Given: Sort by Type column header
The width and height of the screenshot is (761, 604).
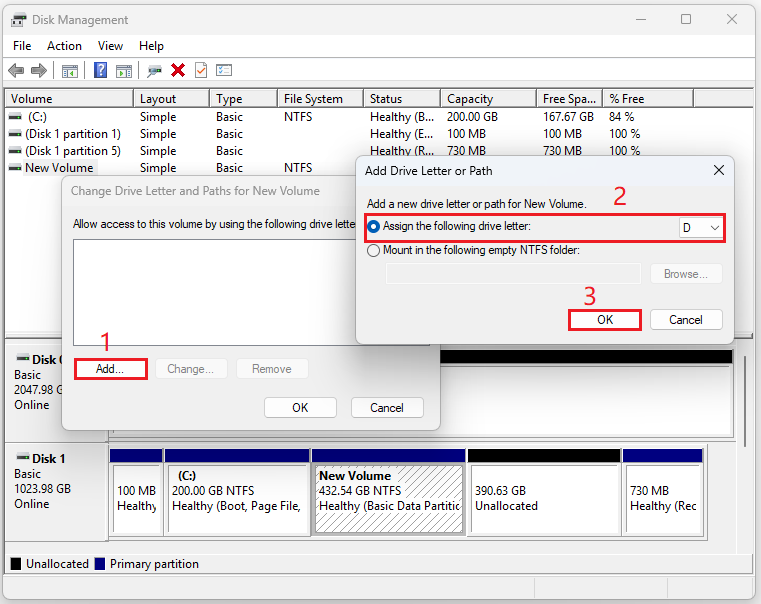Looking at the screenshot, I should (x=244, y=98).
